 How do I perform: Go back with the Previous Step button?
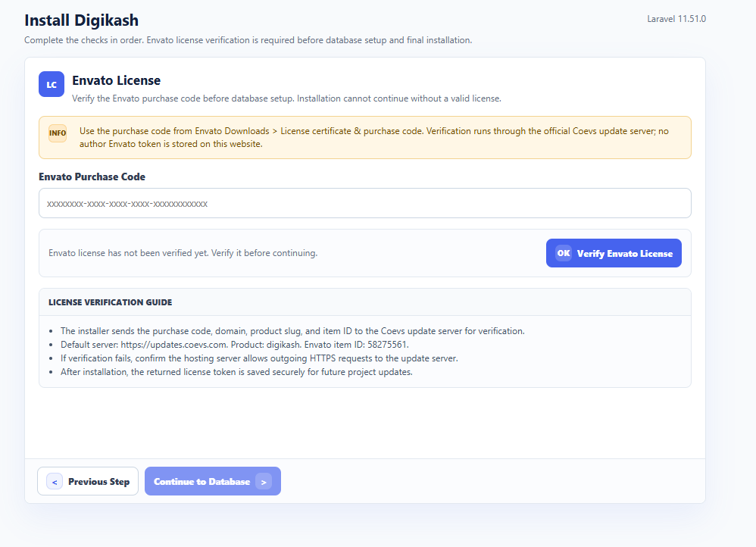tap(88, 481)
